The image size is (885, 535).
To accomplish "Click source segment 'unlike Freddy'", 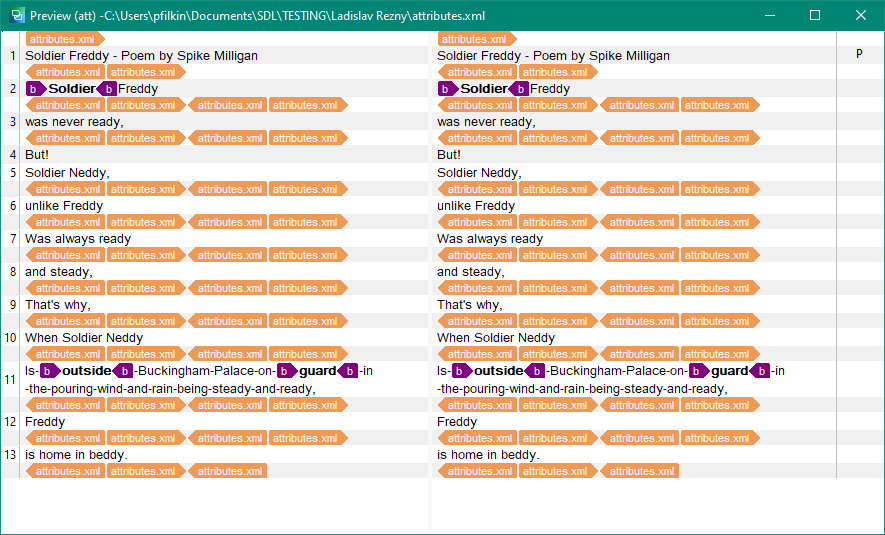I will 64,205.
